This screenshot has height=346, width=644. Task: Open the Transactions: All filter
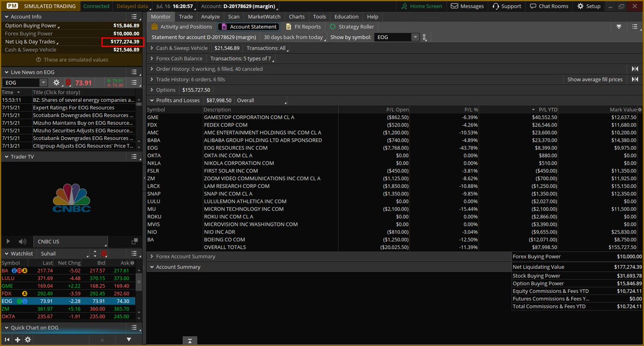tap(267, 48)
